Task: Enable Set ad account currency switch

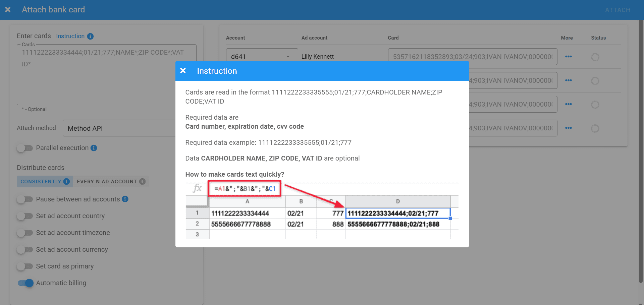Action: 25,250
